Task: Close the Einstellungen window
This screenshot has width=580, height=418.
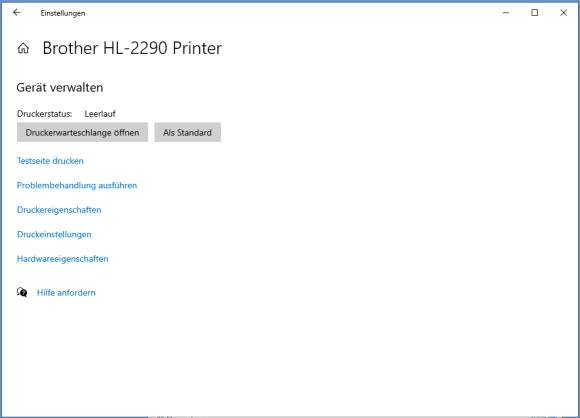Action: tap(563, 13)
